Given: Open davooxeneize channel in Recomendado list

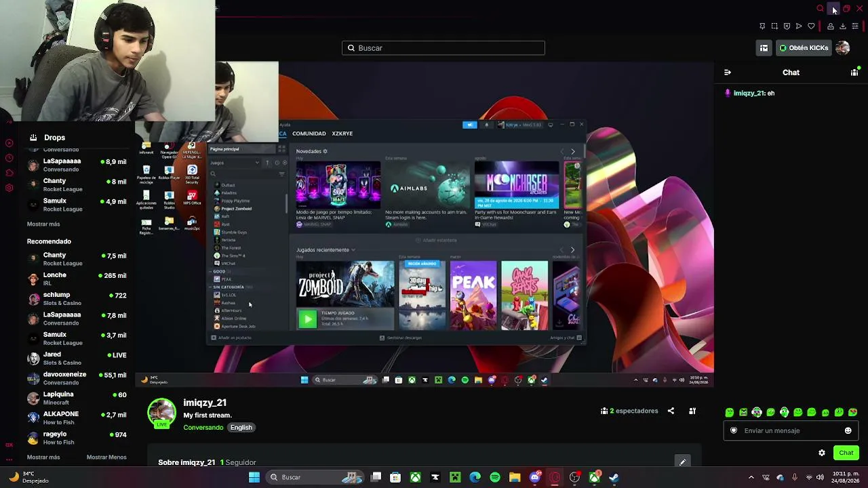Looking at the screenshot, I should 77,378.
